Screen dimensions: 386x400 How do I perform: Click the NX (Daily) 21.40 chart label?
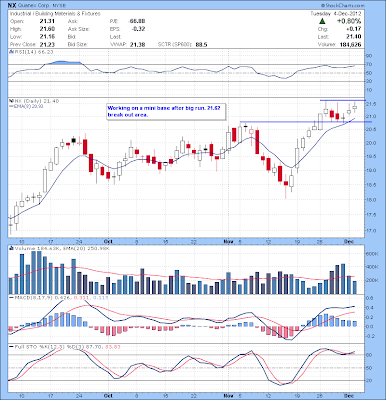click(37, 101)
